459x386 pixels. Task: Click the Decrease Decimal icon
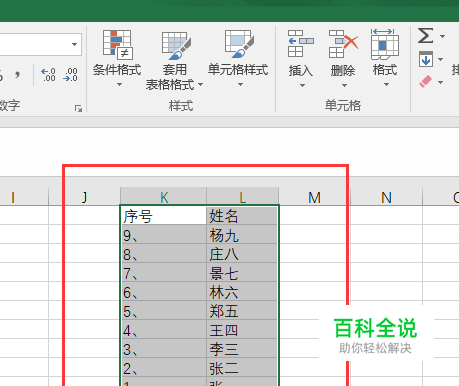click(x=70, y=75)
